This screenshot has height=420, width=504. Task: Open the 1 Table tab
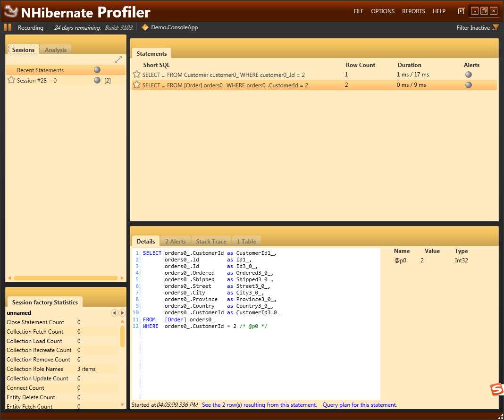click(x=246, y=241)
